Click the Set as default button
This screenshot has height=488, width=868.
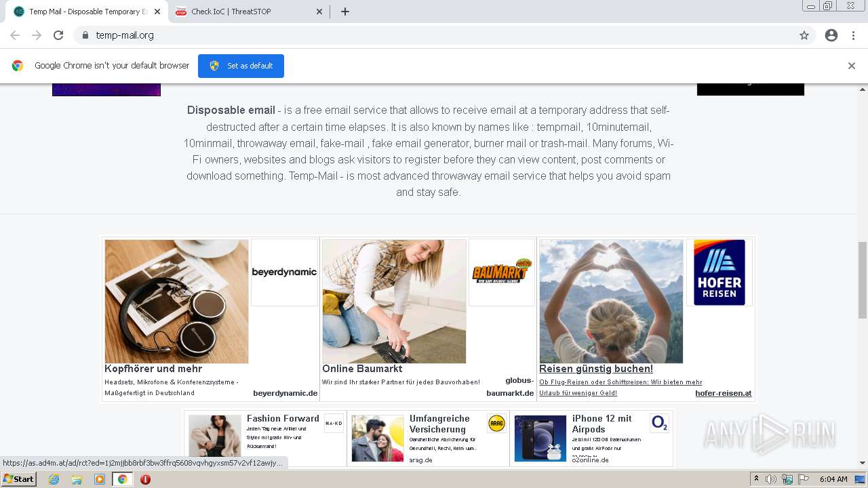pos(241,66)
